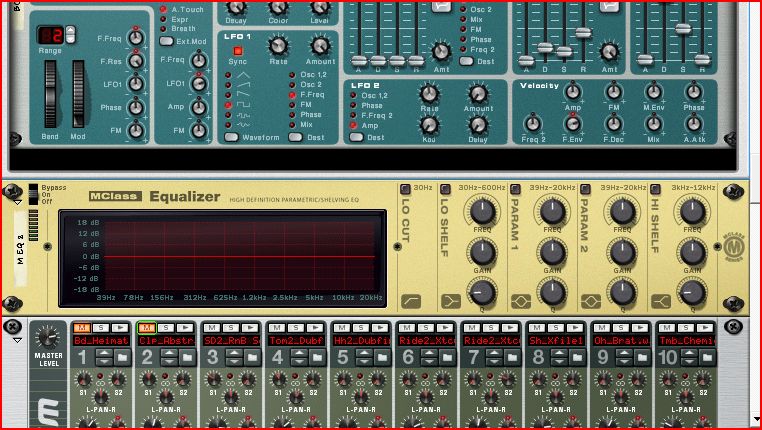
Task: Mute Redrum channel 4
Action: [277, 328]
